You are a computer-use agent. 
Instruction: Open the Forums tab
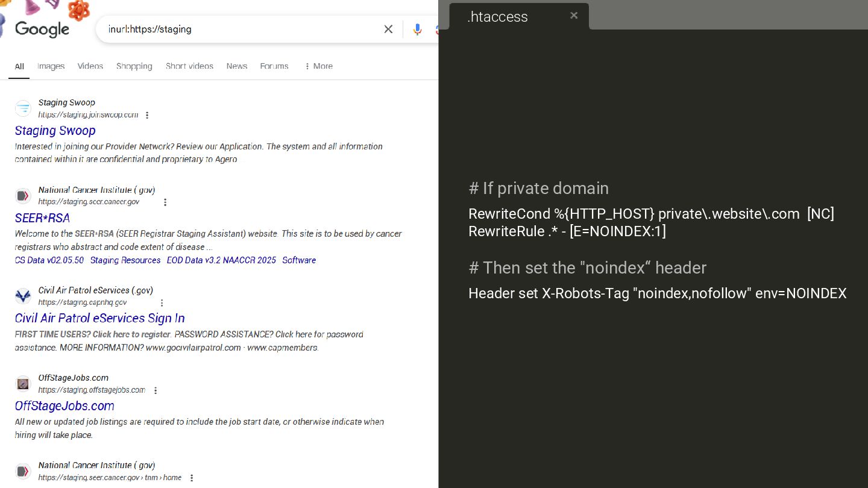click(x=274, y=66)
